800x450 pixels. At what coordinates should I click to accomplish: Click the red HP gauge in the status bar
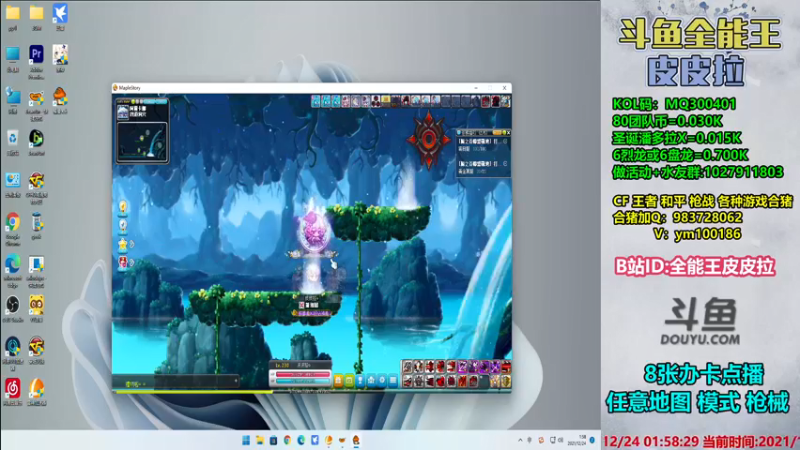pyautogui.click(x=303, y=374)
